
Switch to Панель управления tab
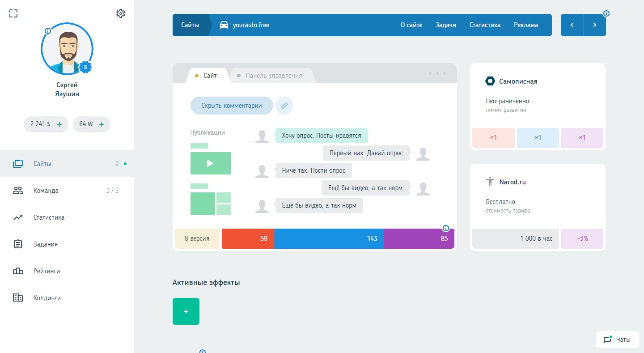(x=273, y=76)
